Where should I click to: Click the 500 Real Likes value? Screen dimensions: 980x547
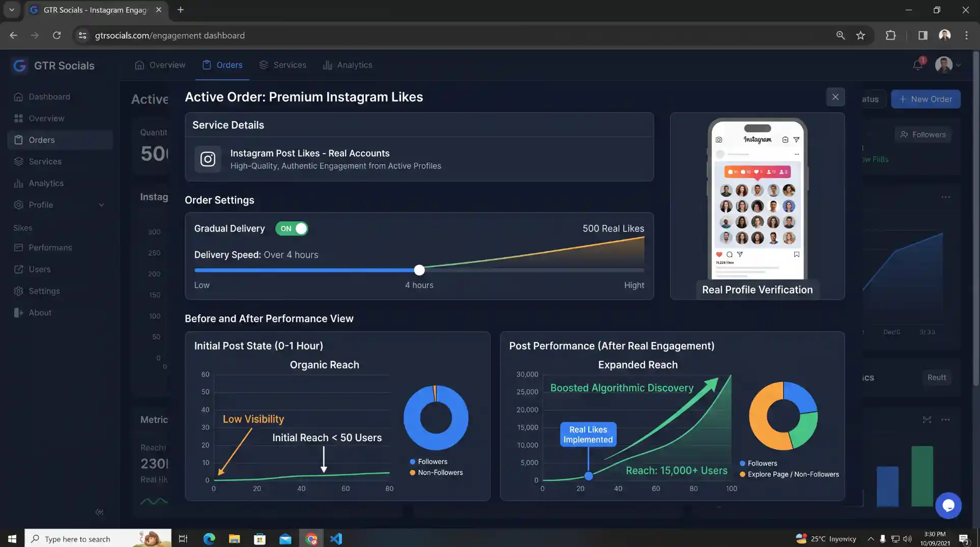[613, 228]
